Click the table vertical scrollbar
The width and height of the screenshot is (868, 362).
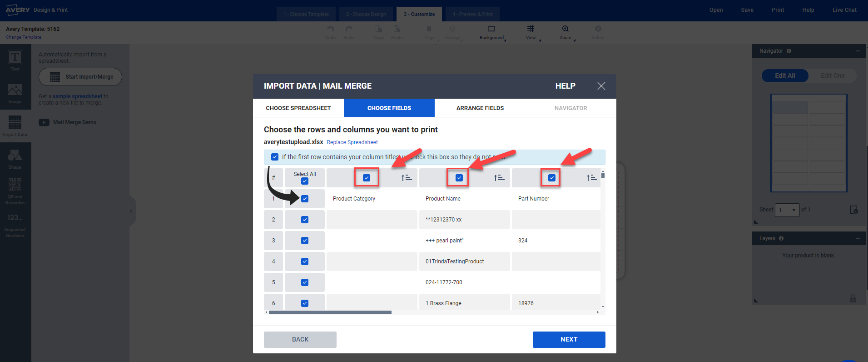point(603,175)
